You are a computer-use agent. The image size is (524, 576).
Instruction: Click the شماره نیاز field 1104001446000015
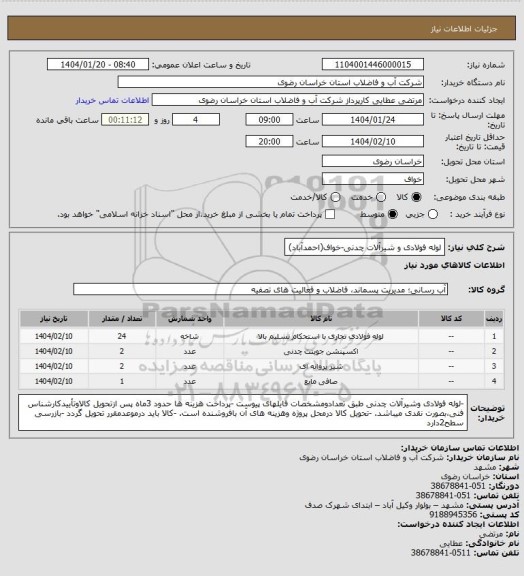[x=373, y=64]
